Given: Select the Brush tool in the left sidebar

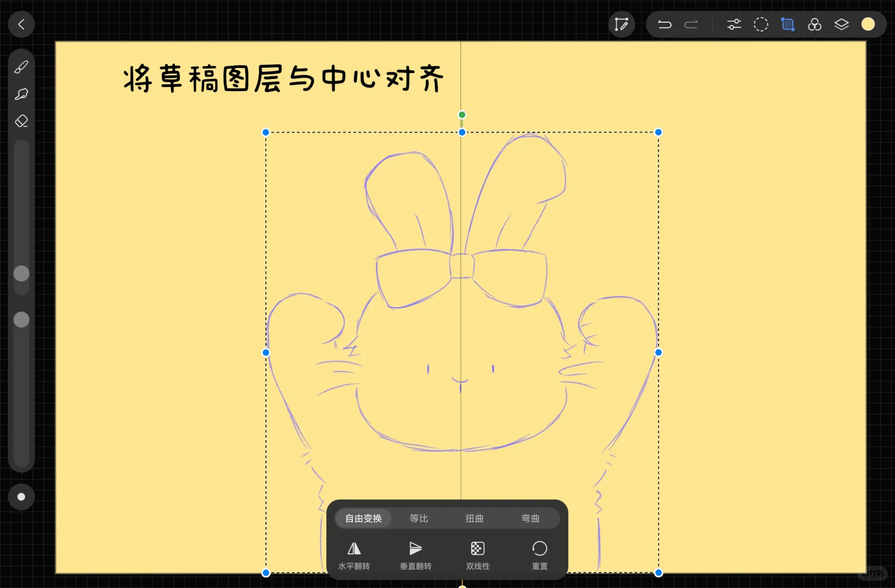Looking at the screenshot, I should click(21, 66).
